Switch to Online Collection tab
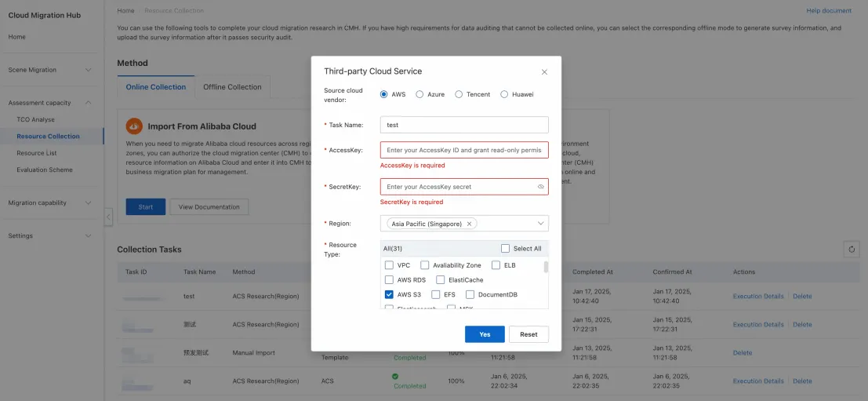868x401 pixels. tap(156, 87)
